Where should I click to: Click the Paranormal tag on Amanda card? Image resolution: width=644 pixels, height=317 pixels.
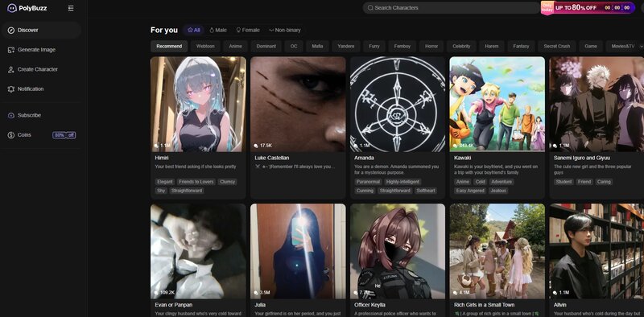tap(369, 182)
